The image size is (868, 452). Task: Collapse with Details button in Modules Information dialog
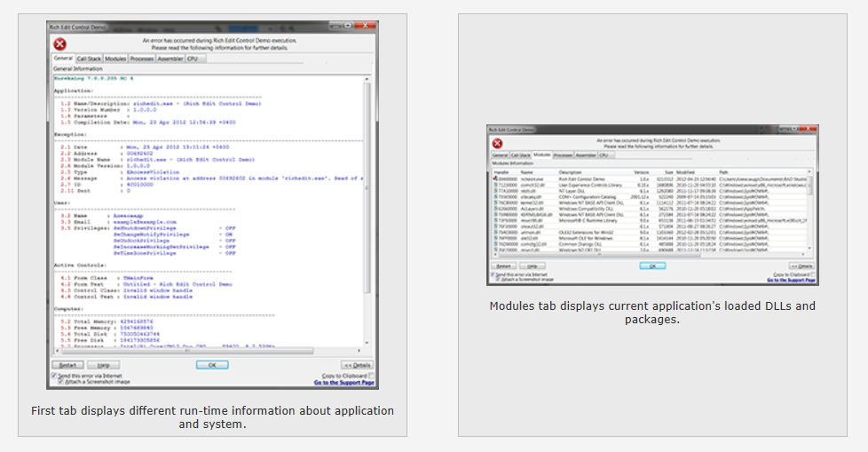click(x=801, y=266)
